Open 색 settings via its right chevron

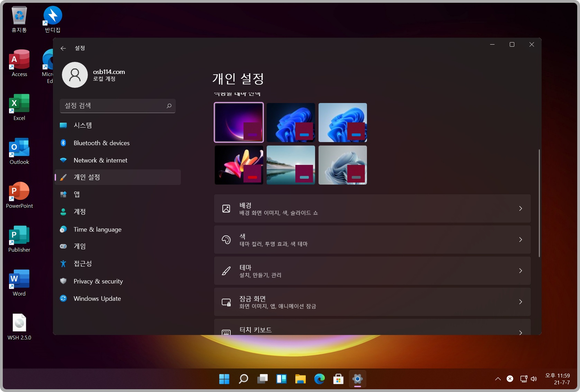521,240
